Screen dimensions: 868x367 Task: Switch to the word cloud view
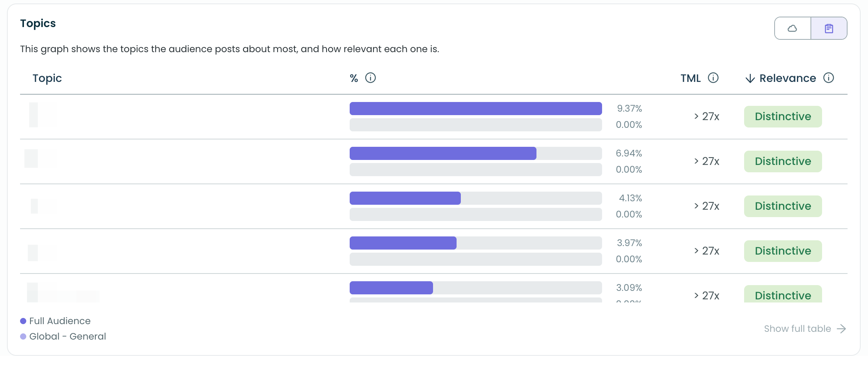pos(792,28)
